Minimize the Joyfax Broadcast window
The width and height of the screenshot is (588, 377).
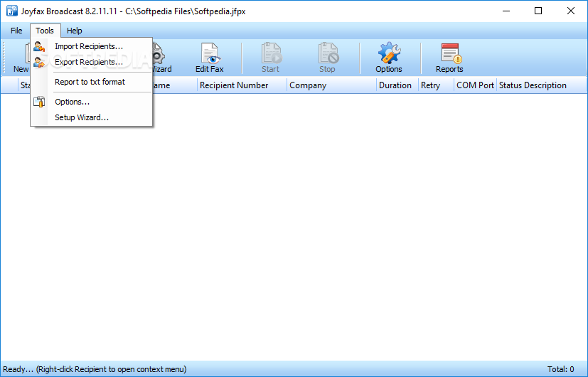coord(506,11)
